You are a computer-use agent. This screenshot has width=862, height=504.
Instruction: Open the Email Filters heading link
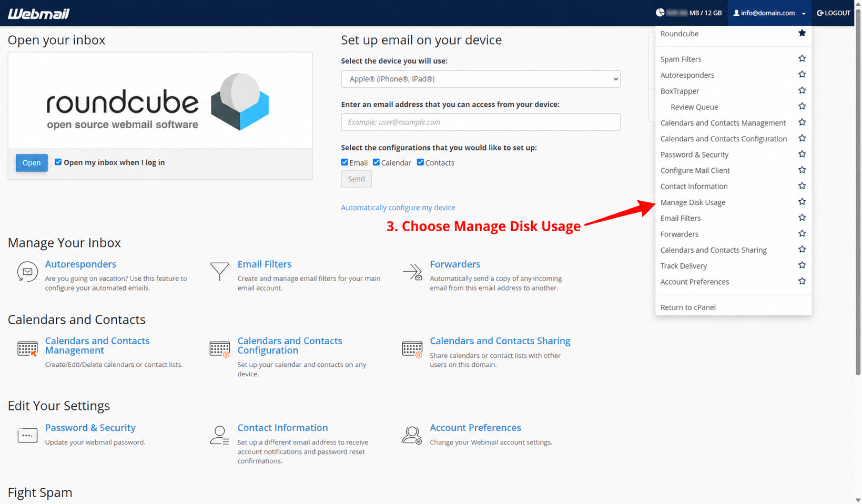point(264,264)
